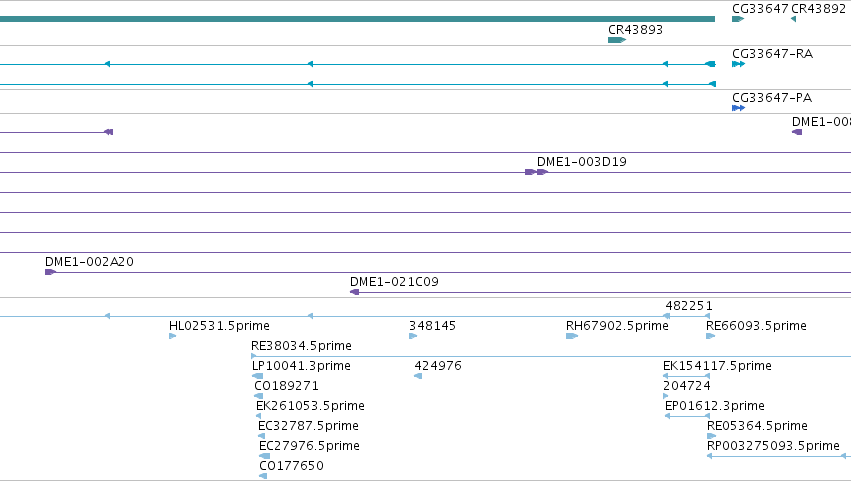Click the CO177650 label

coord(291,466)
